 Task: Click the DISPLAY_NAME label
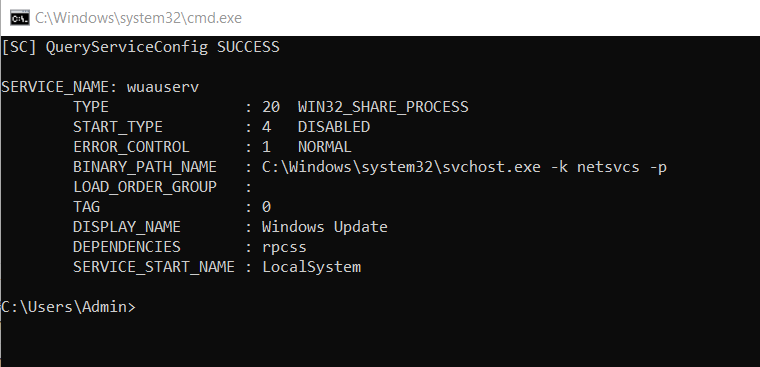click(127, 227)
